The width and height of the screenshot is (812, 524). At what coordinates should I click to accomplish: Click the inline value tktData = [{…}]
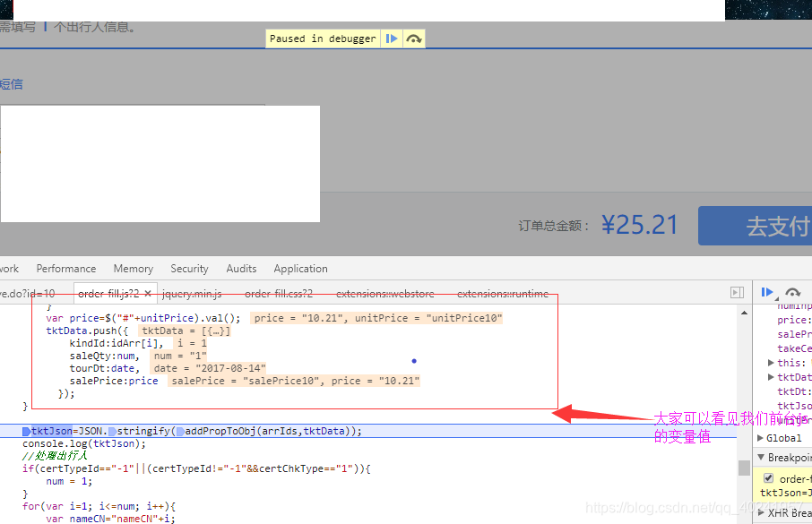(186, 331)
